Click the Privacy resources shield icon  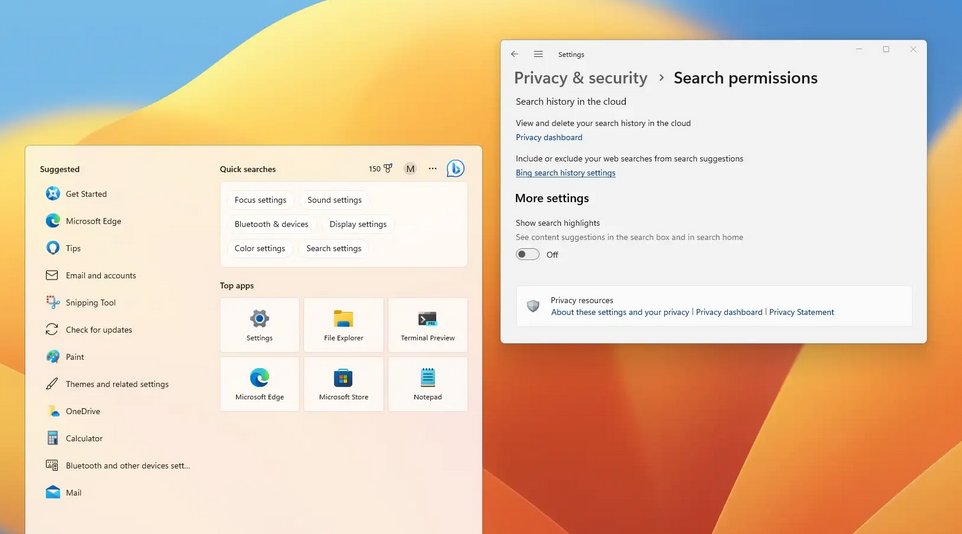[533, 306]
